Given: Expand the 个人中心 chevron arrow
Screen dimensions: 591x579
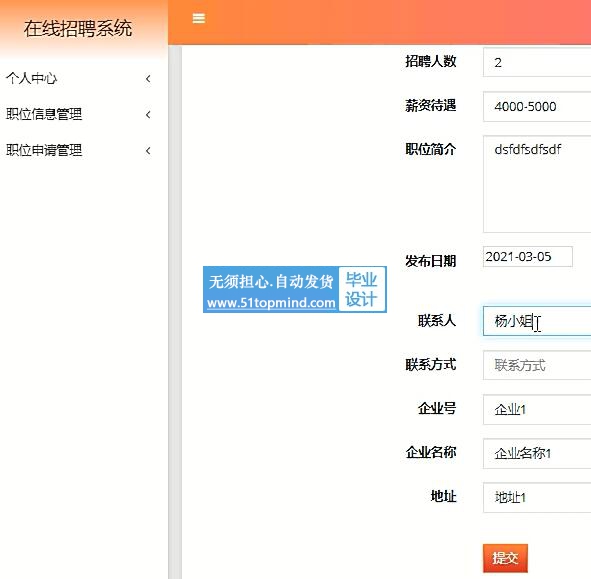Looking at the screenshot, I should [x=148, y=79].
